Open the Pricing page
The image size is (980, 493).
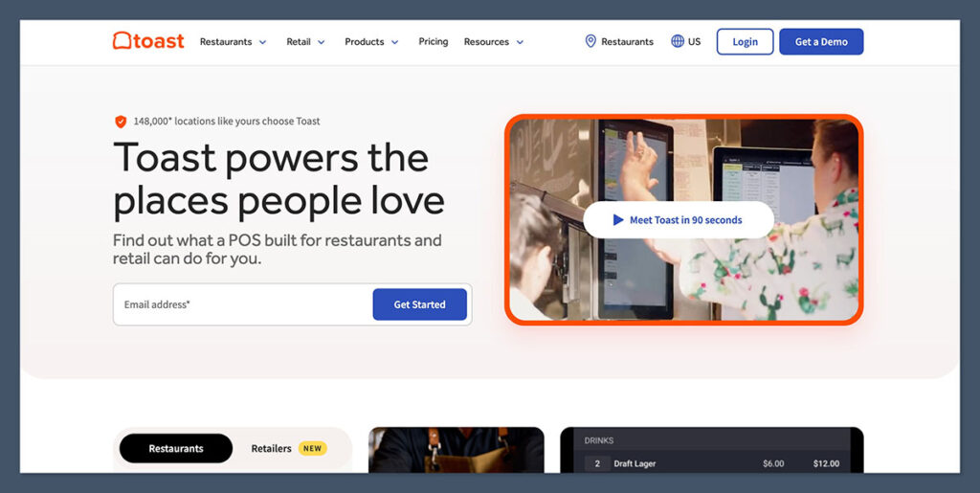[434, 42]
